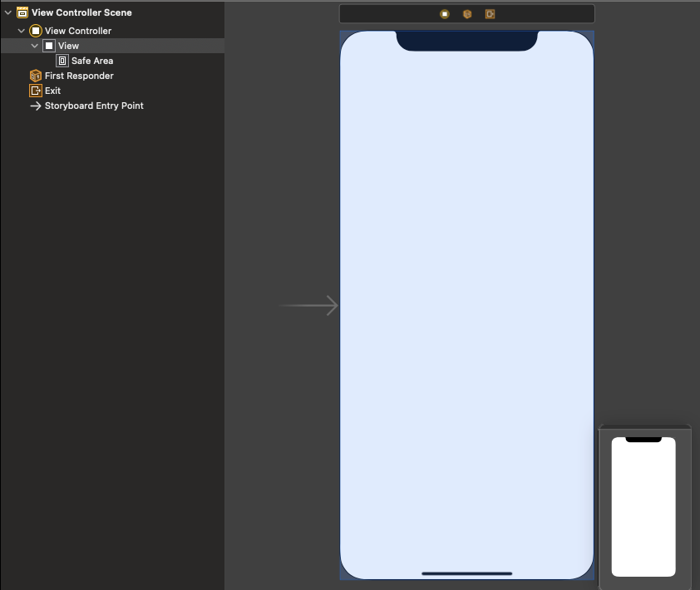Click the entry point arrow on canvas

[x=308, y=306]
